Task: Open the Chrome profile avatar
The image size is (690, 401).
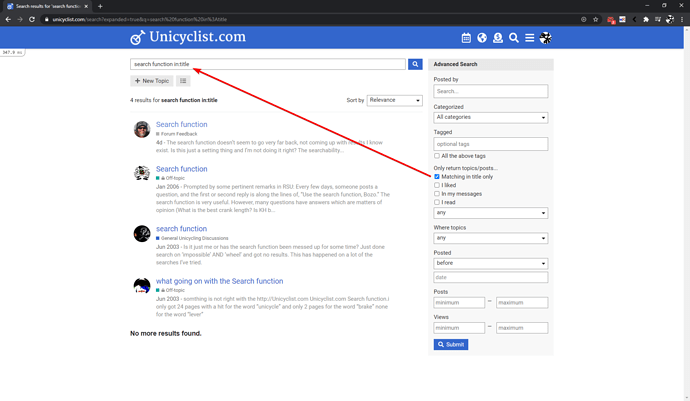Action: 670,19
